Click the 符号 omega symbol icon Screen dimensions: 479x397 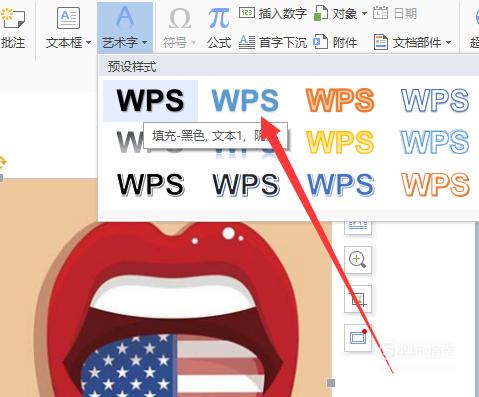click(x=180, y=18)
